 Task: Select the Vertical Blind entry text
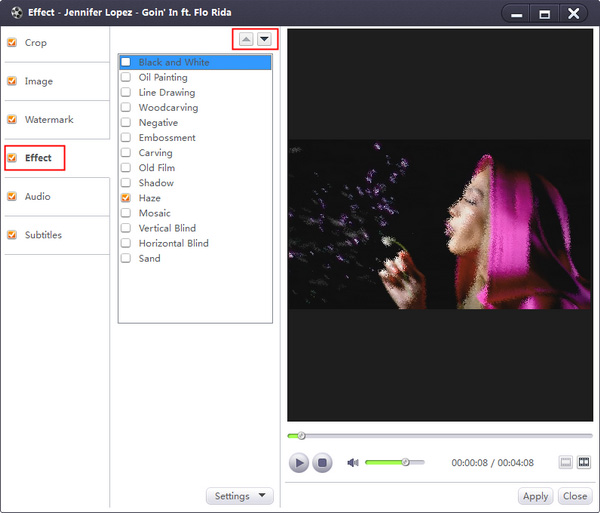[x=167, y=228]
